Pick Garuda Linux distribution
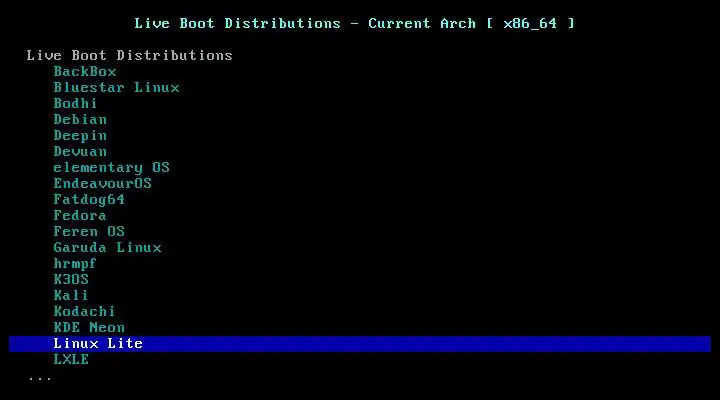 point(107,248)
